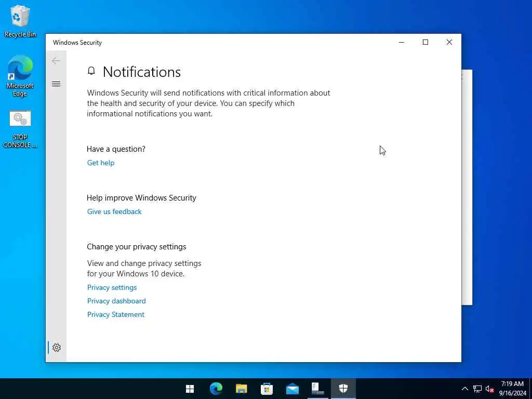This screenshot has height=399, width=532.
Task: Open Microsoft Store from the taskbar
Action: (267, 389)
